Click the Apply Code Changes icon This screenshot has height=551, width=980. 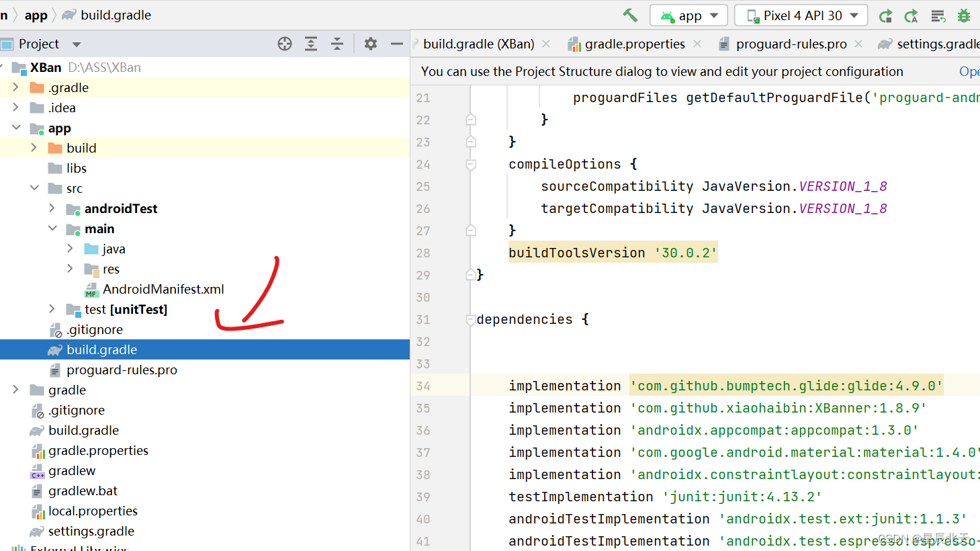tap(911, 15)
